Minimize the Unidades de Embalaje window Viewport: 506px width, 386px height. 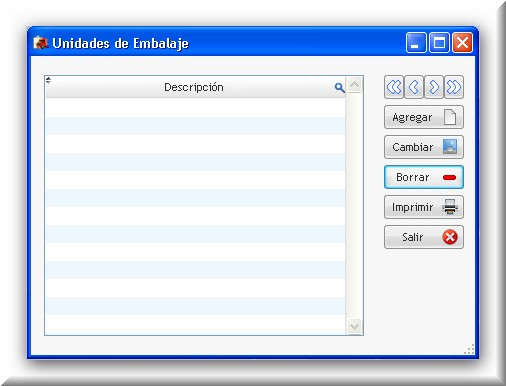pyautogui.click(x=416, y=43)
